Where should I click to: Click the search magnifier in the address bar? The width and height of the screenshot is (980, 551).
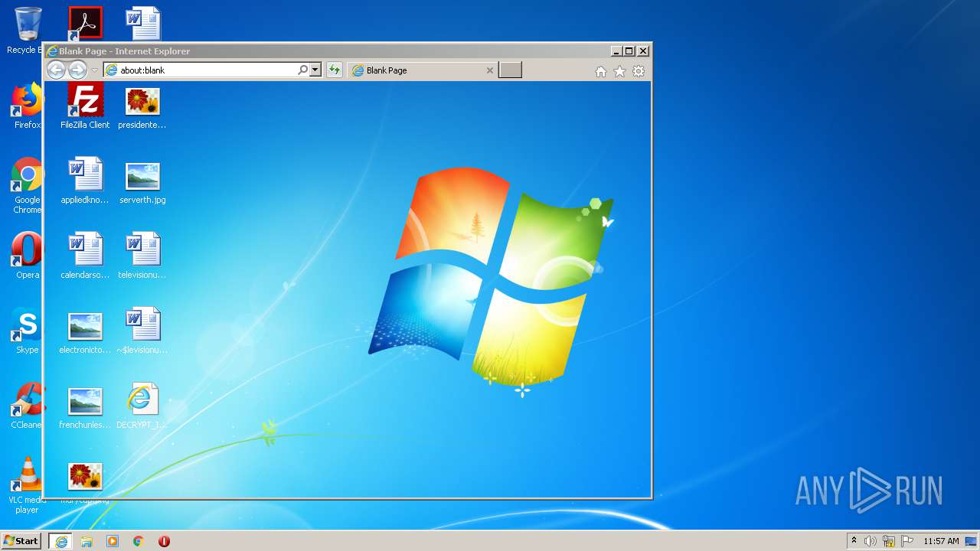[x=303, y=70]
